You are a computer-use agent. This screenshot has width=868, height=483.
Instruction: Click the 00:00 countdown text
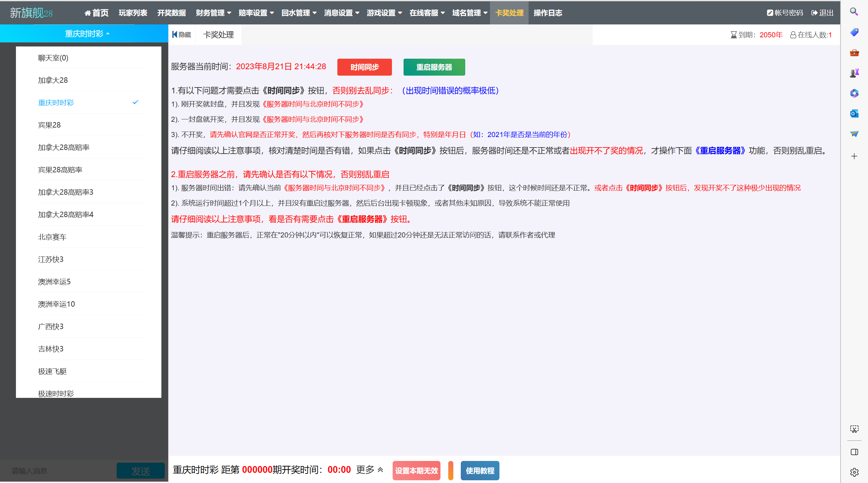[339, 470]
